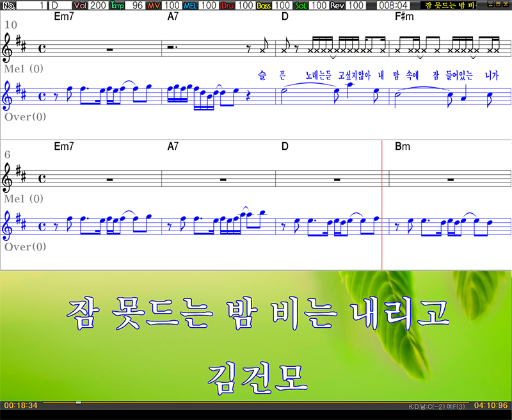Click the A7 chord in the lower system

pyautogui.click(x=173, y=147)
